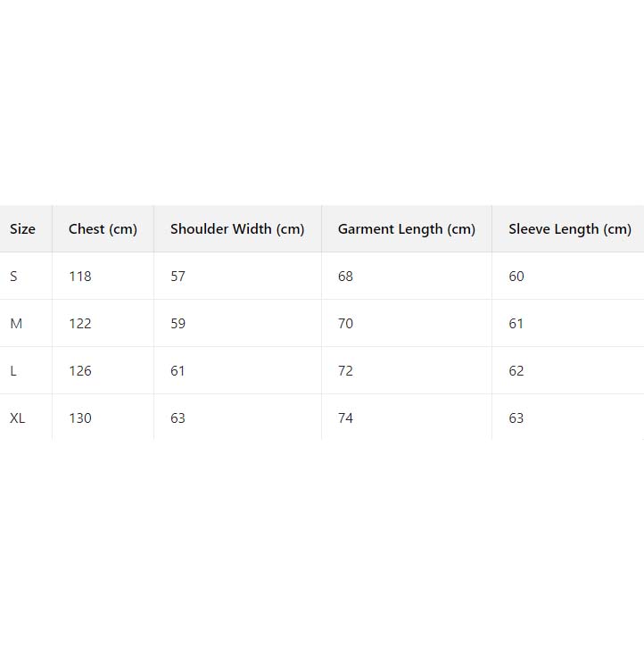Click garment length value 68
This screenshot has width=644, height=645.
pos(346,277)
